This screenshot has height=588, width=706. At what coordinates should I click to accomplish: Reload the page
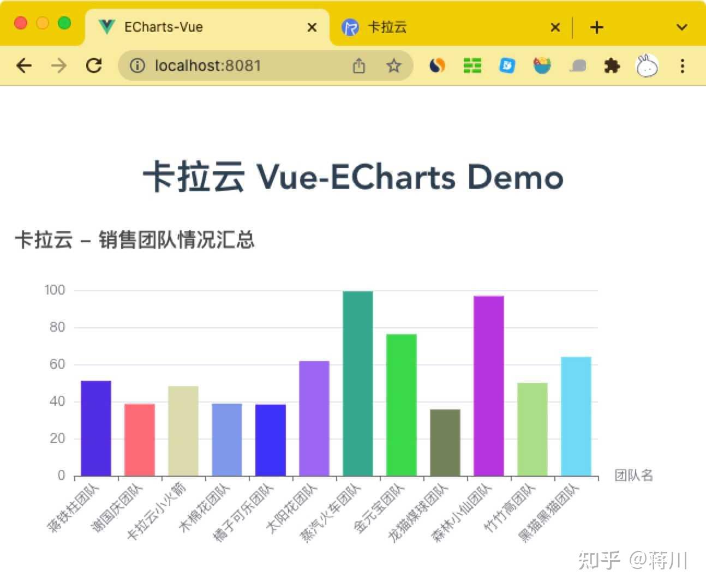(94, 65)
